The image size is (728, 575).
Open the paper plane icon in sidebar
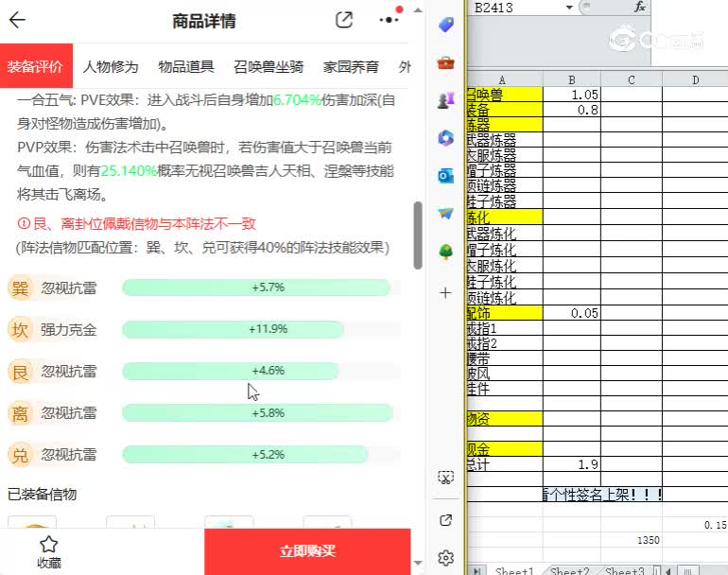click(445, 214)
